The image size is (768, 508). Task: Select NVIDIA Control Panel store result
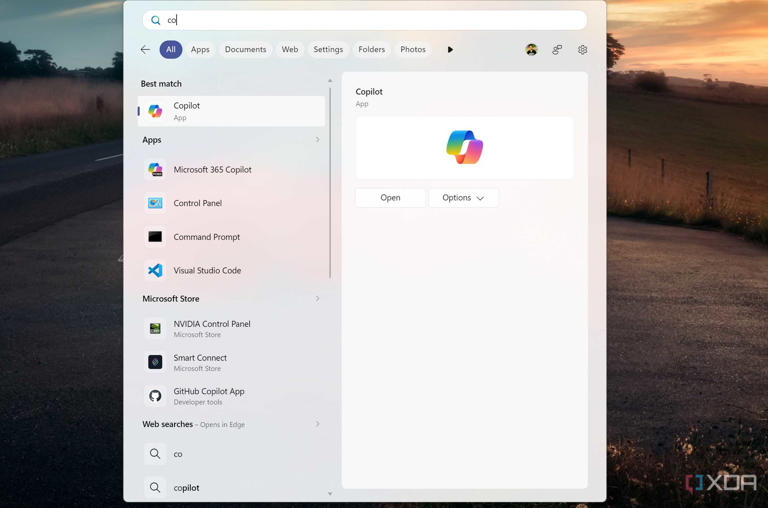point(231,328)
